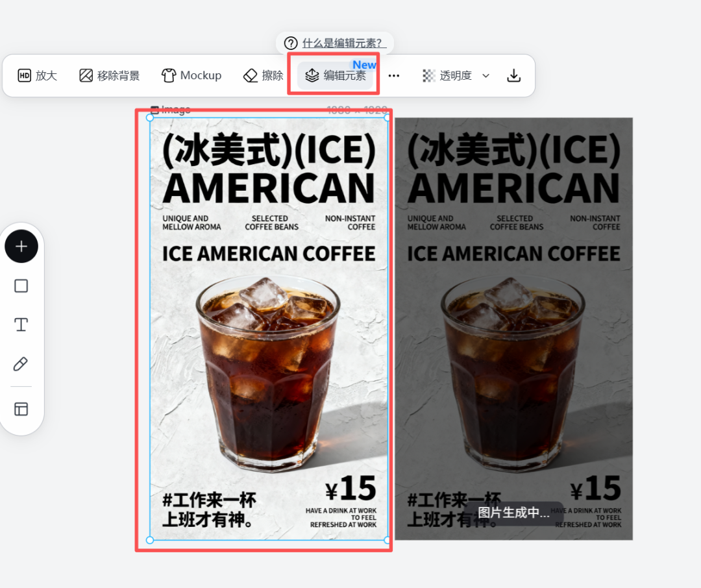Choose the rectangle shape tool
Screen dimensions: 701x588
pyautogui.click(x=21, y=286)
